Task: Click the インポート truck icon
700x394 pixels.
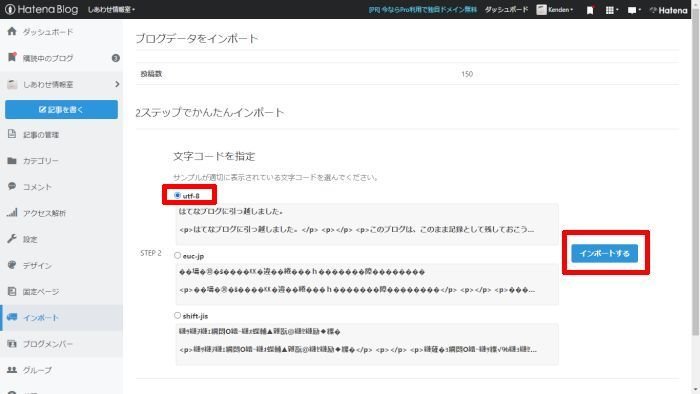Action: 12,317
